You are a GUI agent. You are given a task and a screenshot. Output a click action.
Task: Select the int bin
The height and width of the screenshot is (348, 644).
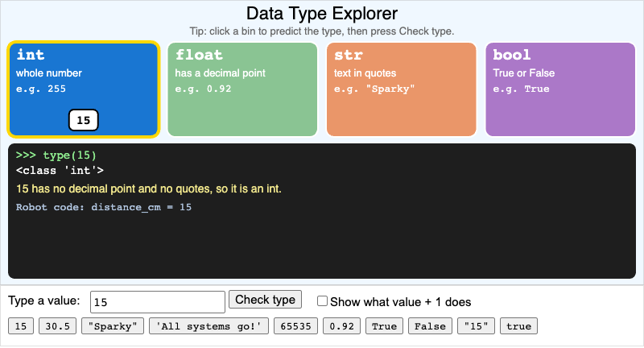[x=84, y=89]
